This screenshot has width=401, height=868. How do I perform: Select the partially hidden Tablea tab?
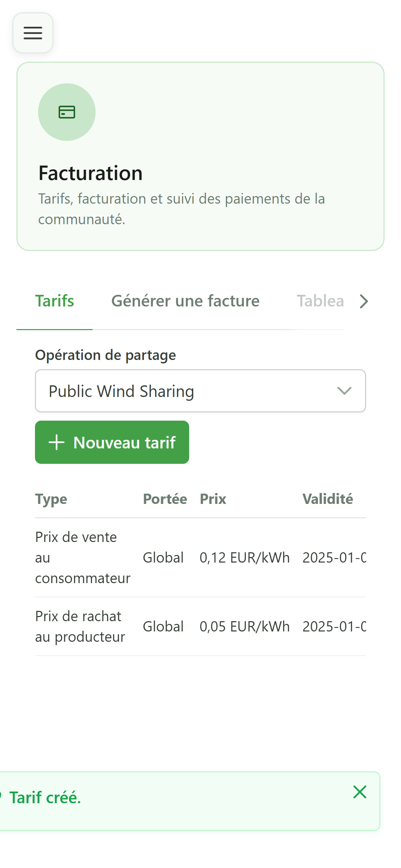pos(320,301)
